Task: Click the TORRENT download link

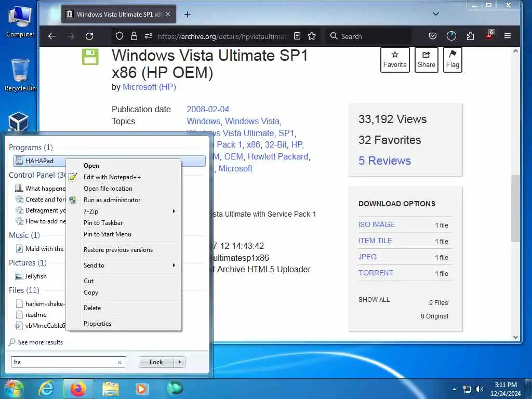Action: click(x=376, y=273)
